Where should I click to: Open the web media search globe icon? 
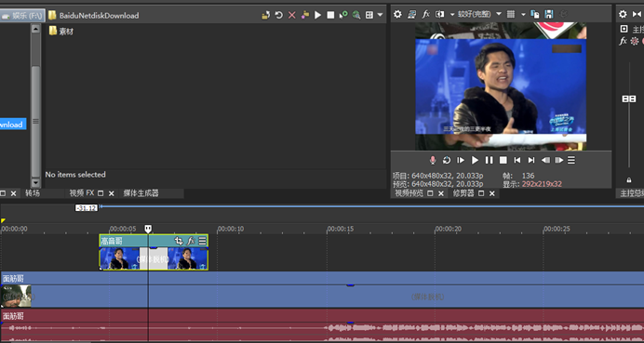pos(356,15)
